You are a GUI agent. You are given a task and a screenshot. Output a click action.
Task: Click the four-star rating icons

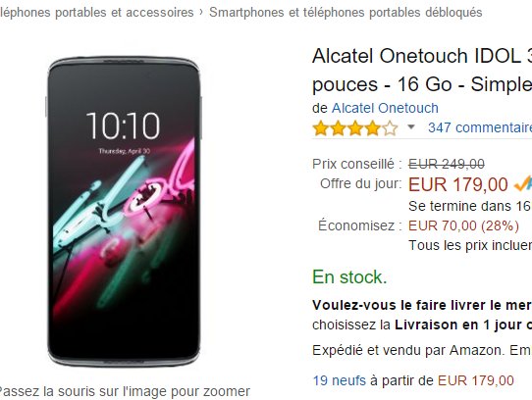pyautogui.click(x=355, y=128)
